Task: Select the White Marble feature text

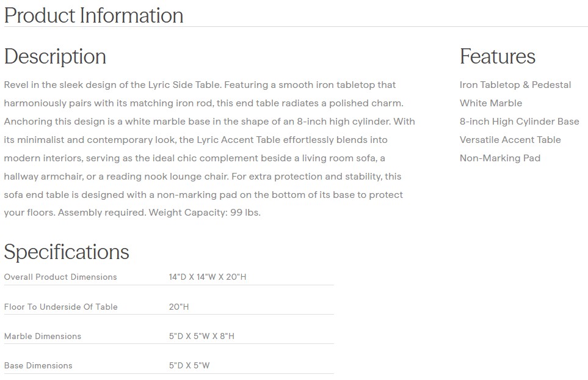Action: tap(490, 103)
